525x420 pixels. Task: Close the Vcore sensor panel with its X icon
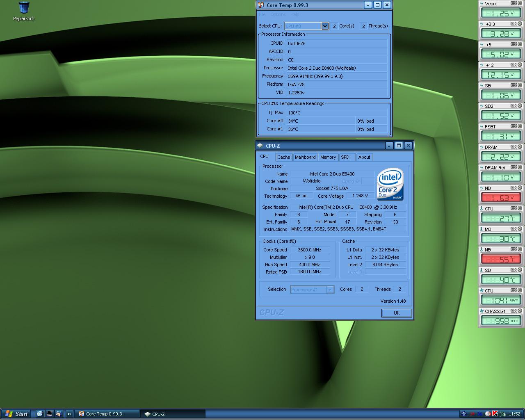[520, 3]
